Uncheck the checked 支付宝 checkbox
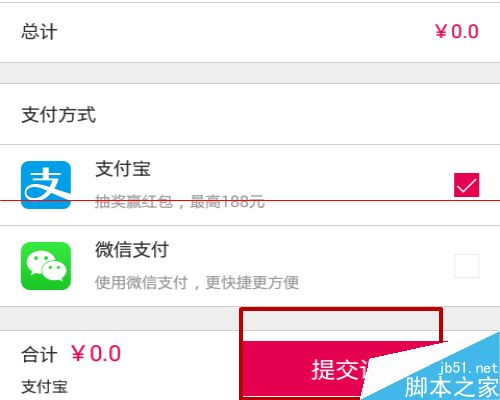Image resolution: width=500 pixels, height=400 pixels. tap(466, 185)
